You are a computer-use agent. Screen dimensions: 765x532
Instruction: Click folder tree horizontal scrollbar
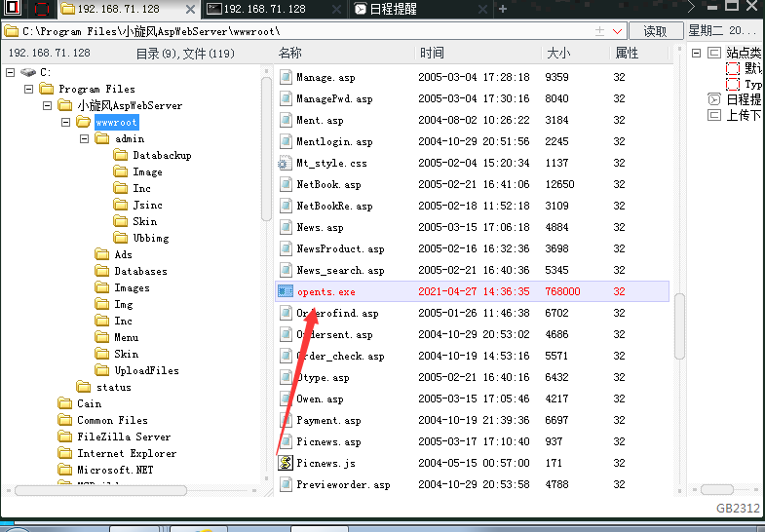(x=100, y=490)
